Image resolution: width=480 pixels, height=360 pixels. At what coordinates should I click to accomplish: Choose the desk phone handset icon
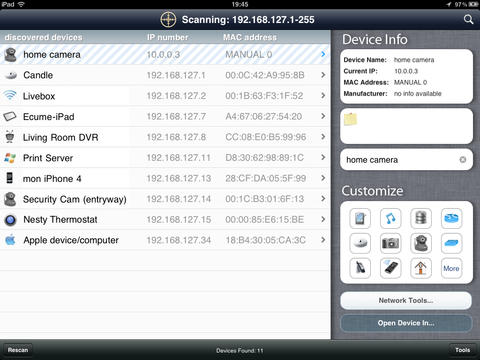point(360,268)
